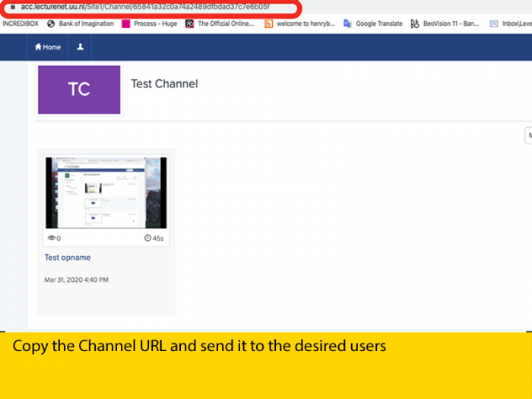Open The Official Online bookmark
Viewport: 532px width, 399px height.
[x=226, y=24]
